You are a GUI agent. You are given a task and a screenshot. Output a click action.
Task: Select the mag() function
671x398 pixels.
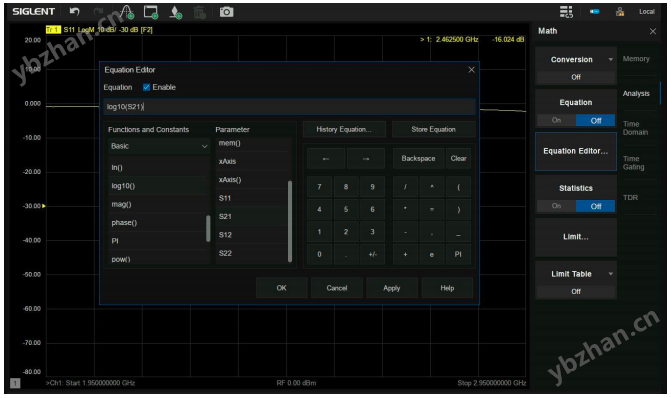point(157,205)
